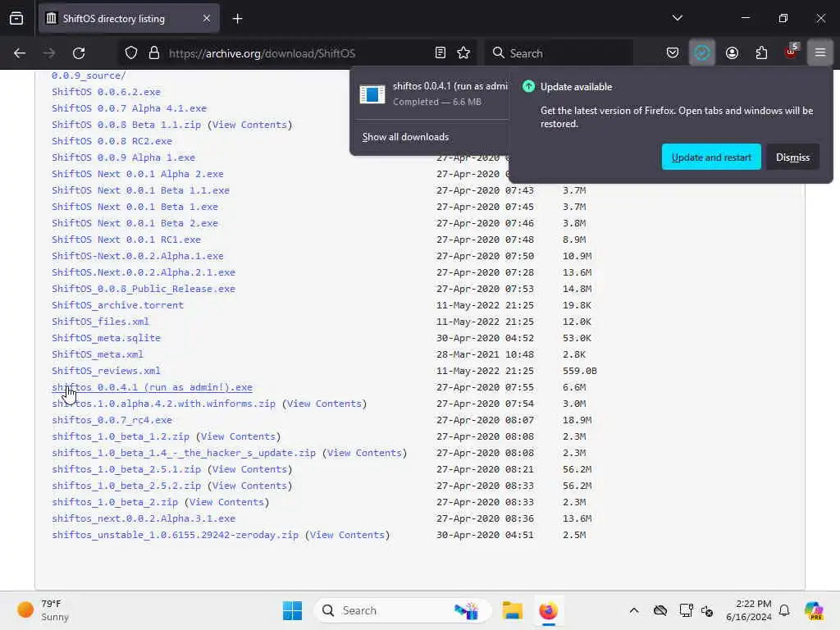
Task: Download ShiftOS.Next.0.0.2.Alpha.2.1.exe
Action: tap(144, 272)
